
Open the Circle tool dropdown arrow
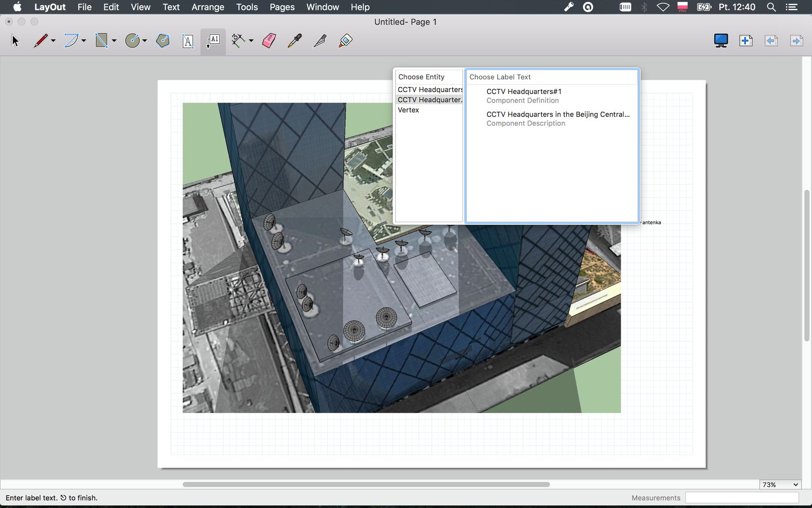144,41
